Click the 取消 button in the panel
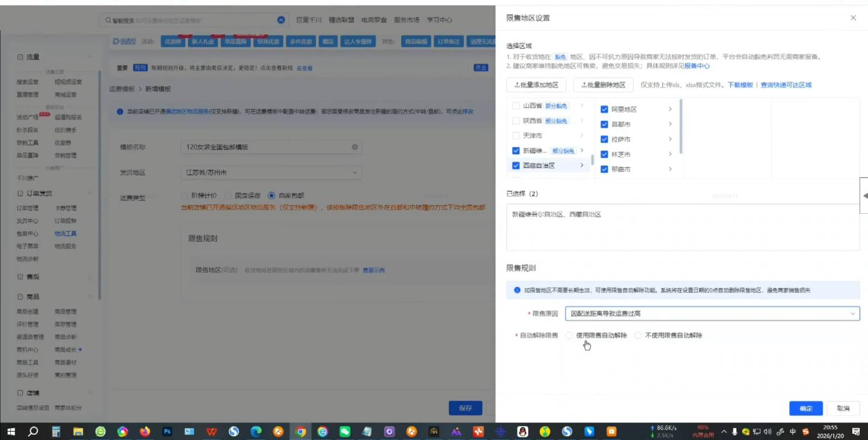Image resolution: width=868 pixels, height=440 pixels. 843,409
